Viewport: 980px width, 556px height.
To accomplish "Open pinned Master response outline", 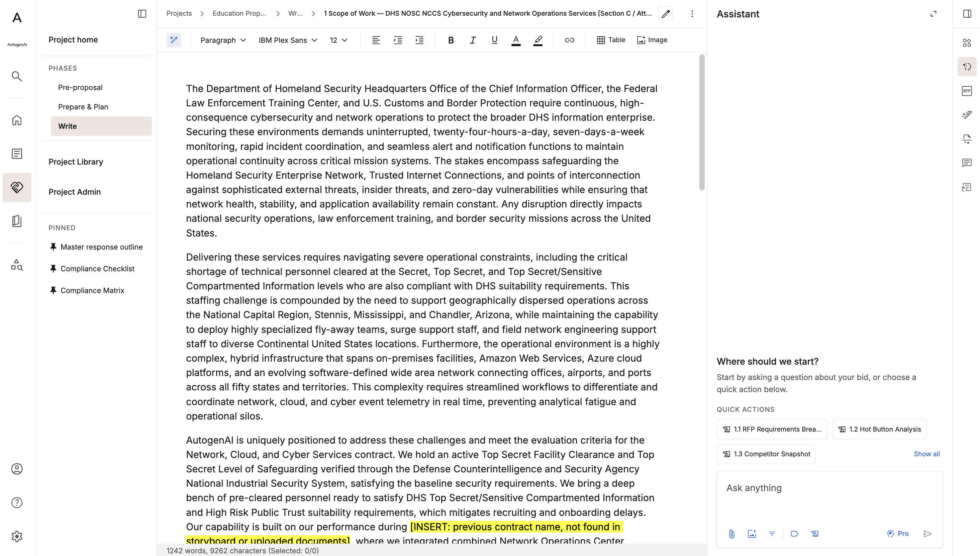I will pyautogui.click(x=96, y=247).
